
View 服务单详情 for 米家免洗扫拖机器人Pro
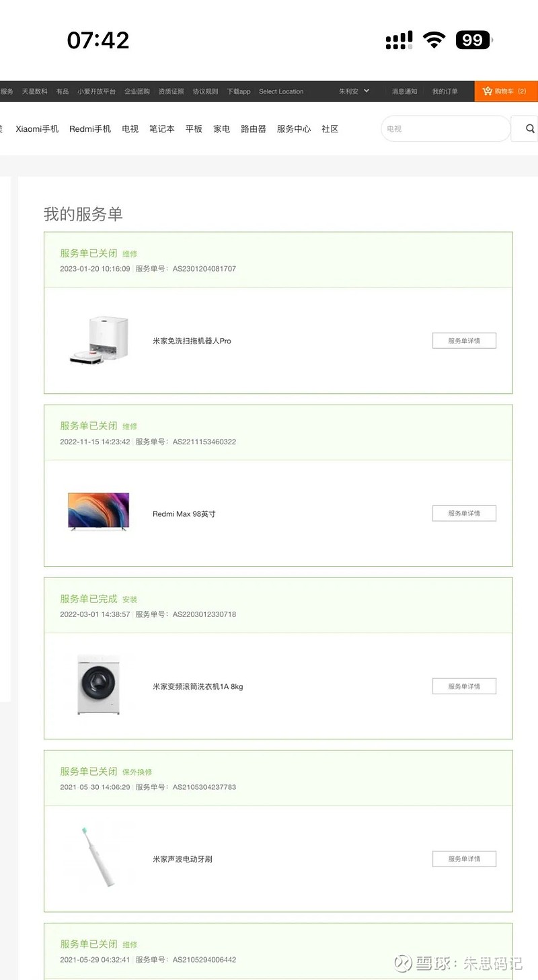coord(464,341)
